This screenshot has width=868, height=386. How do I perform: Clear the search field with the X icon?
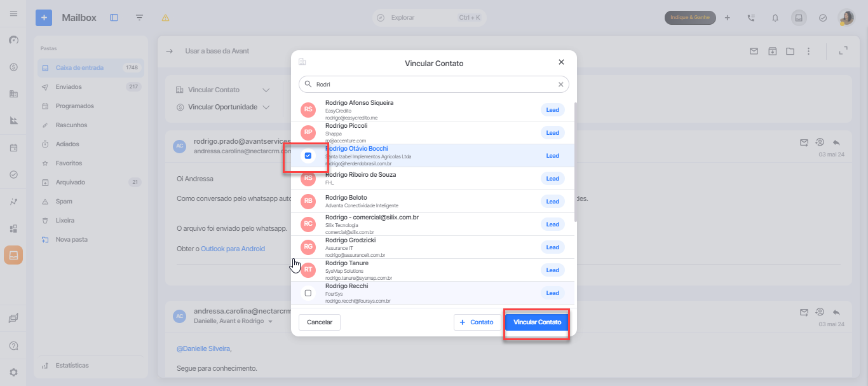(560, 84)
